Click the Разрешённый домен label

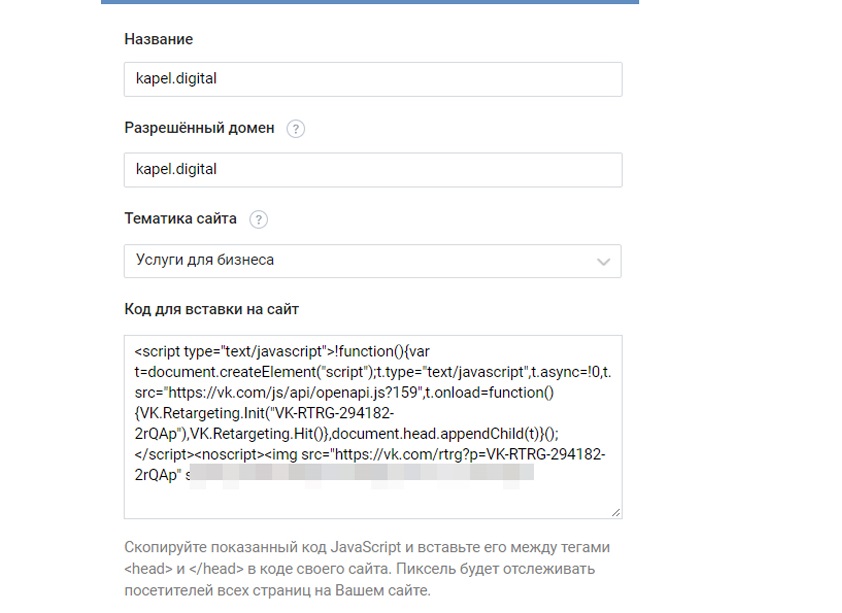click(x=199, y=128)
